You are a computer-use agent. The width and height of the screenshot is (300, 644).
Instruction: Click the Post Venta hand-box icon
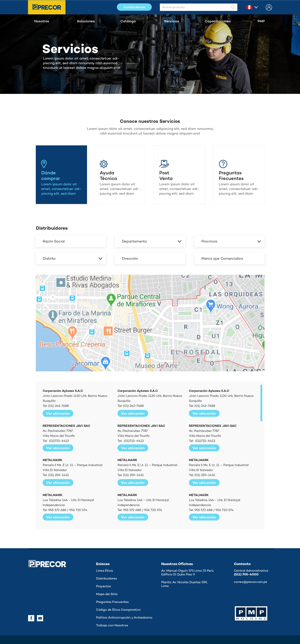pyautogui.click(x=164, y=164)
